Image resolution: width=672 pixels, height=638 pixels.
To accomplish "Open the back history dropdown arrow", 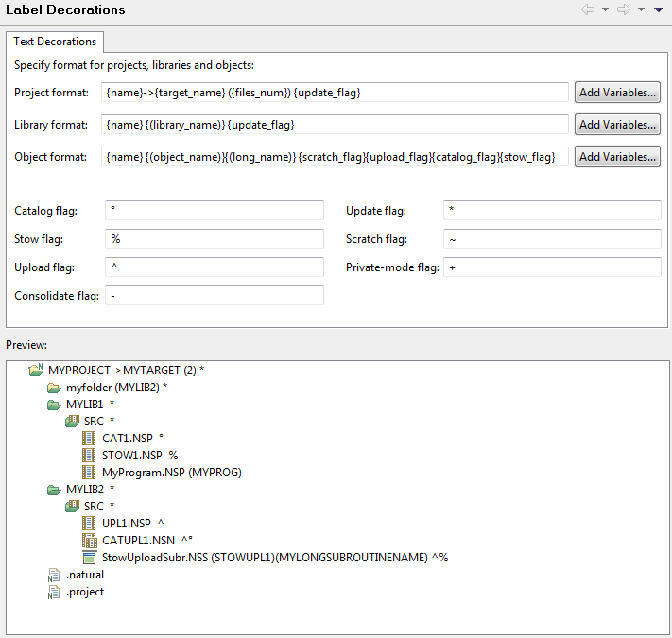I will [x=604, y=9].
